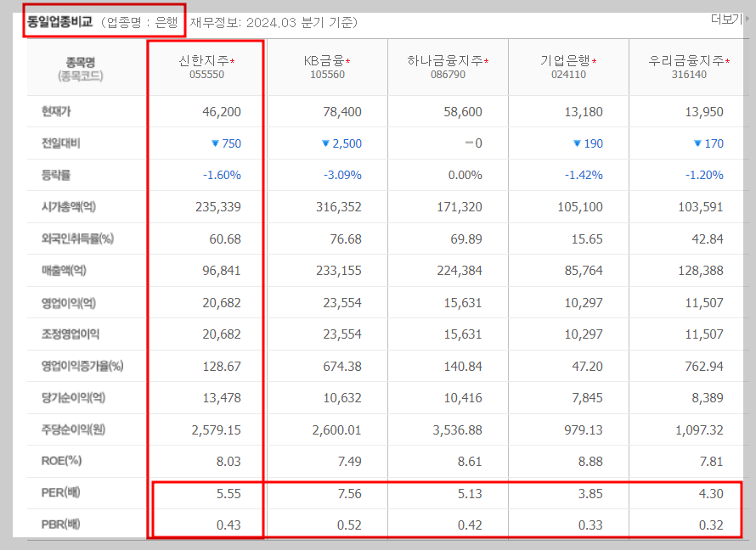Click the 주당순이익(원) row label
The height and width of the screenshot is (550, 756).
(x=73, y=430)
